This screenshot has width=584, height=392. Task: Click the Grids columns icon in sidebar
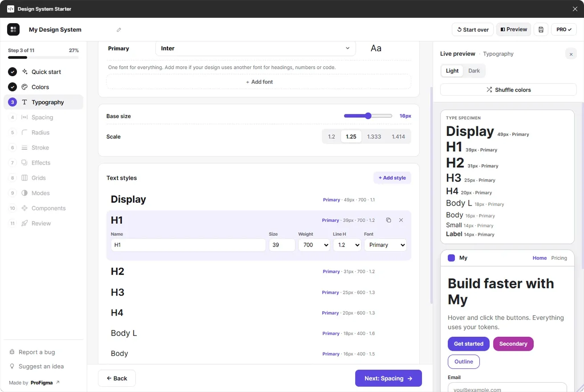coord(24,178)
